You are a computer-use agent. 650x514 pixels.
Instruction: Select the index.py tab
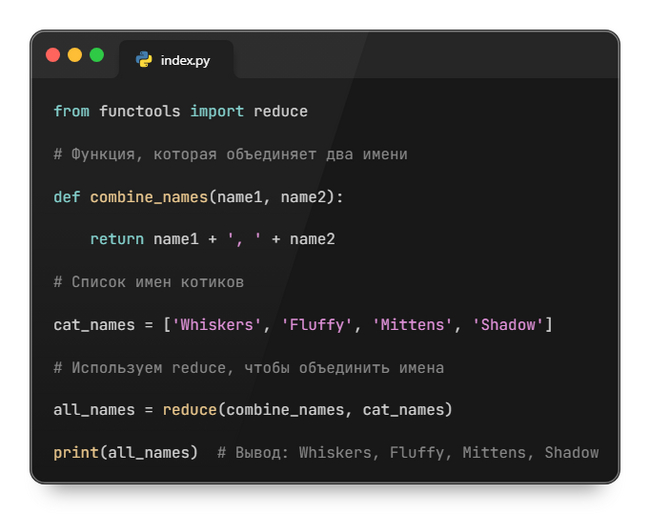click(x=176, y=59)
